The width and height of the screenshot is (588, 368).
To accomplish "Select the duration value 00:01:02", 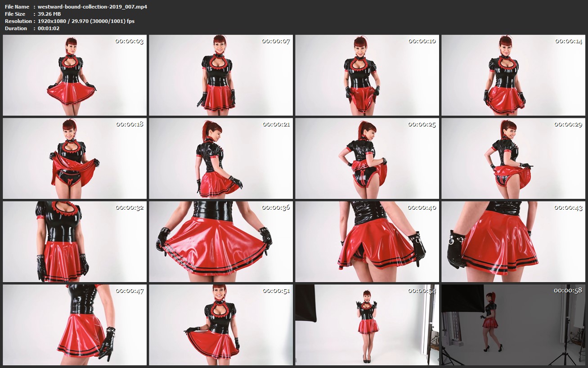I will [49, 28].
